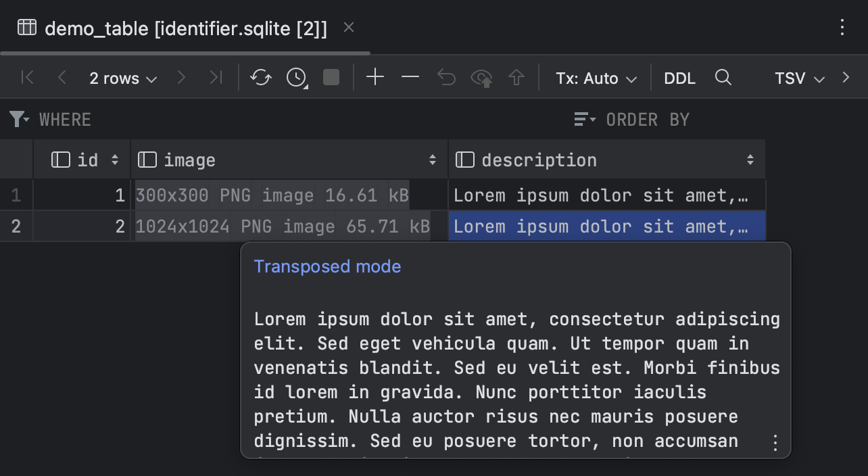Reload the table data
Screen dimensions: 868x476
[x=261, y=78]
